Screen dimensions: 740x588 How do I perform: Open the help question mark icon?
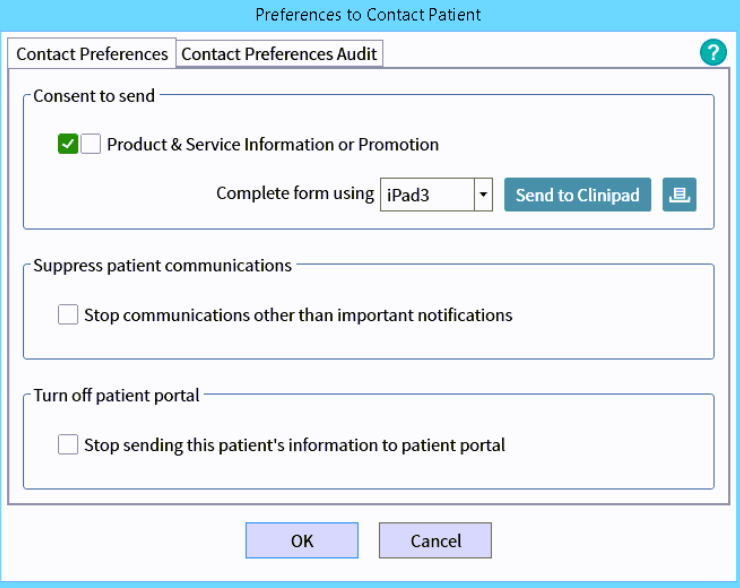[713, 53]
